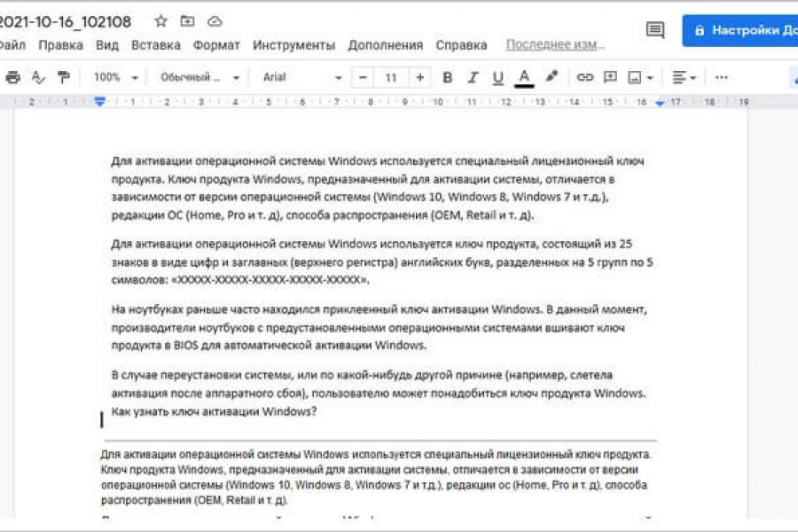Screen dimensions: 798x532
Task: Click the text «XXXXX-XXXXX-XXXXX-XXXXX-XXXXX»
Action: pyautogui.click(x=270, y=279)
